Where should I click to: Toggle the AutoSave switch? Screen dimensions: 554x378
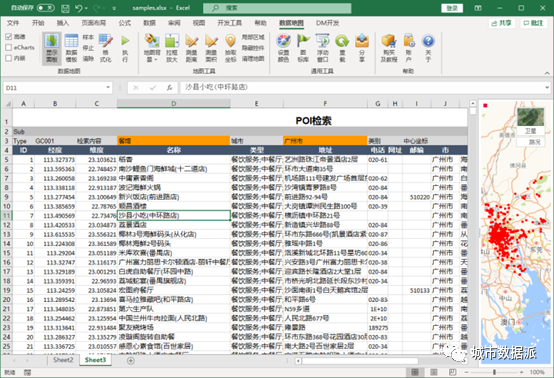tap(46, 8)
